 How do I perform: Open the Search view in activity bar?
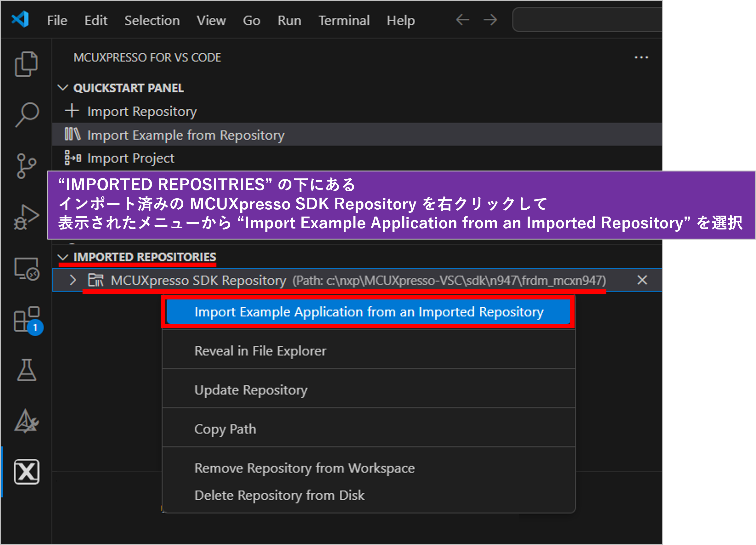[x=27, y=114]
